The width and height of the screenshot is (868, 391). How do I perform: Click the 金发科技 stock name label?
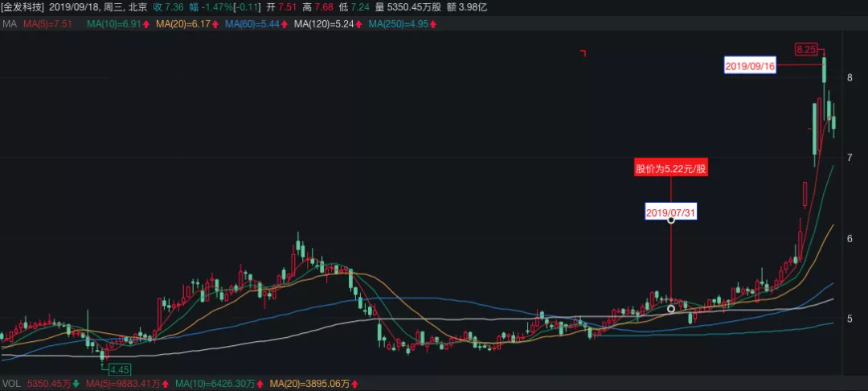[23, 8]
